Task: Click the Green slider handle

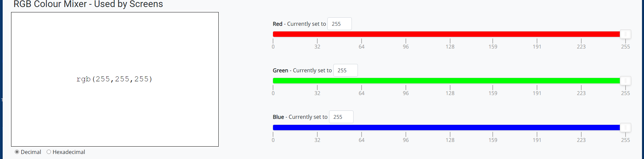Action: pos(625,81)
